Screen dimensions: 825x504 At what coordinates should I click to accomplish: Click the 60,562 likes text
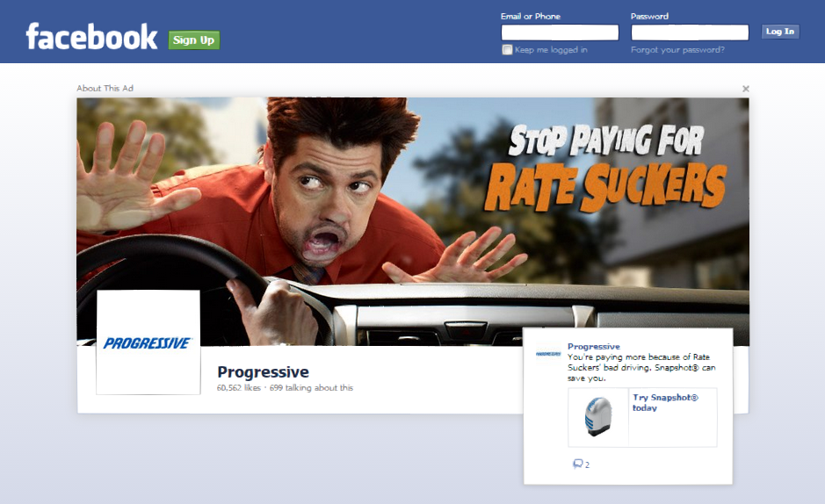(x=239, y=388)
